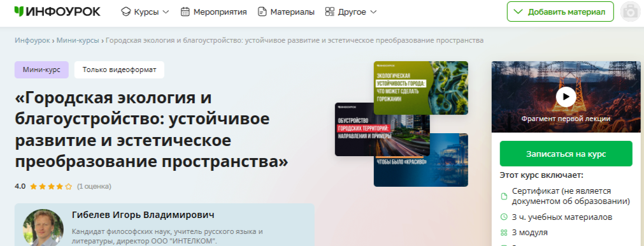Screen dimensions: 644x246
Task: Click the Фрагмент первой лекции caption
Action: pos(566,119)
